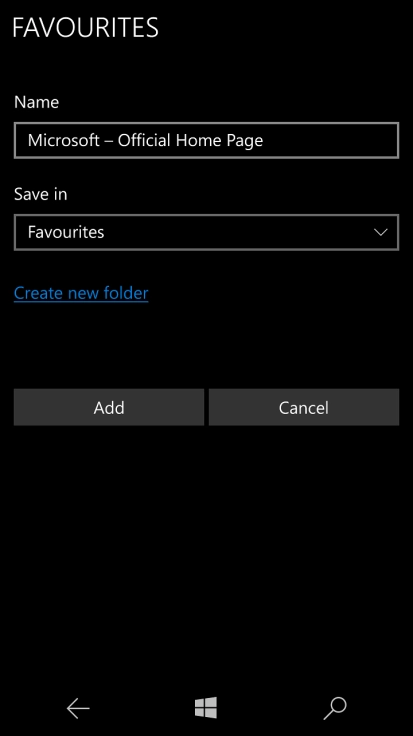Place cursor after Home Page in the Name box
Viewport: 413px width, 736px height.
tap(264, 140)
